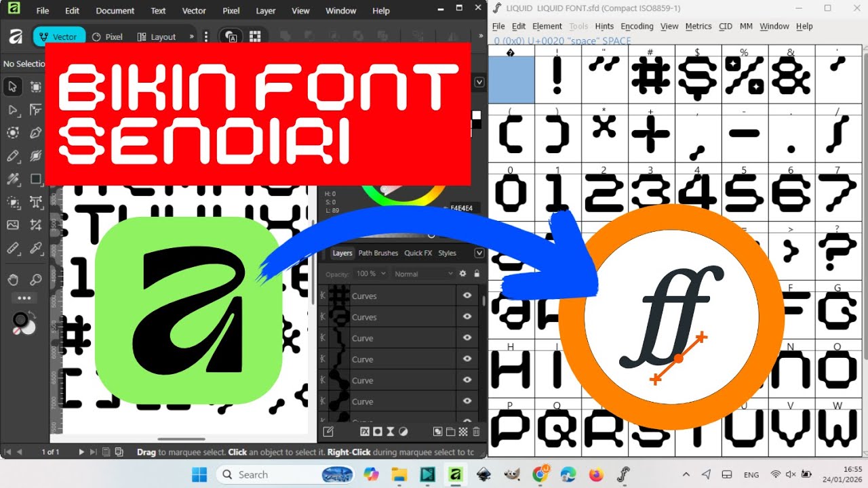Click the taskbar Search box
Image resolution: width=868 pixels, height=488 pixels.
[x=287, y=474]
